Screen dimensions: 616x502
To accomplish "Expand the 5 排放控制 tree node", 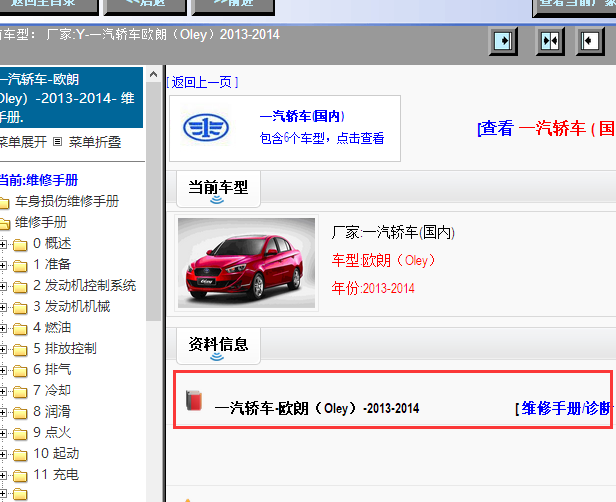I will pyautogui.click(x=3, y=349).
